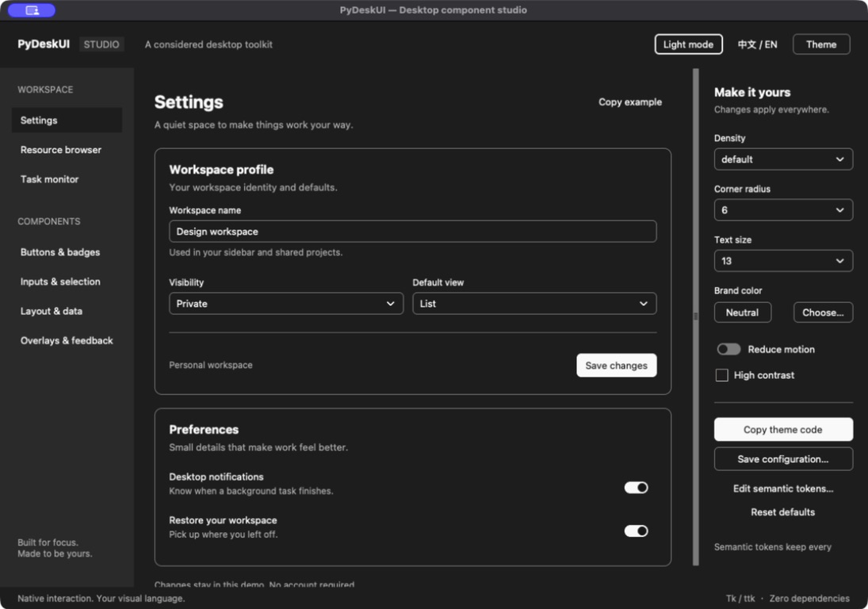Image resolution: width=868 pixels, height=609 pixels.
Task: Click the PyDeskUI logo text
Action: click(x=44, y=44)
